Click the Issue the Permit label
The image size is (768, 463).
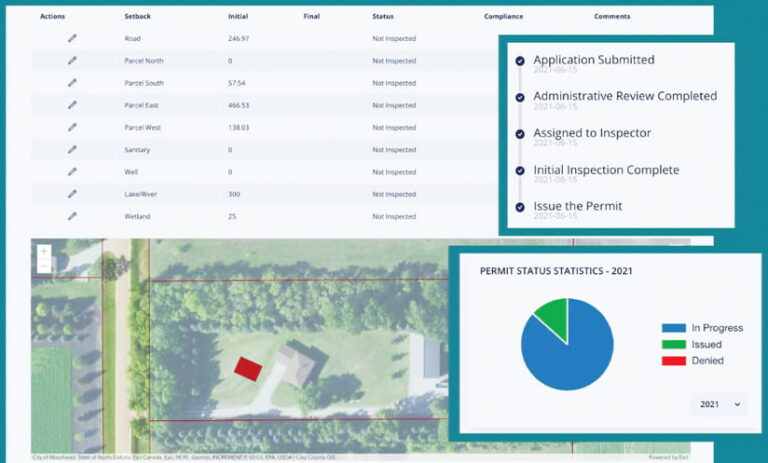pos(577,206)
